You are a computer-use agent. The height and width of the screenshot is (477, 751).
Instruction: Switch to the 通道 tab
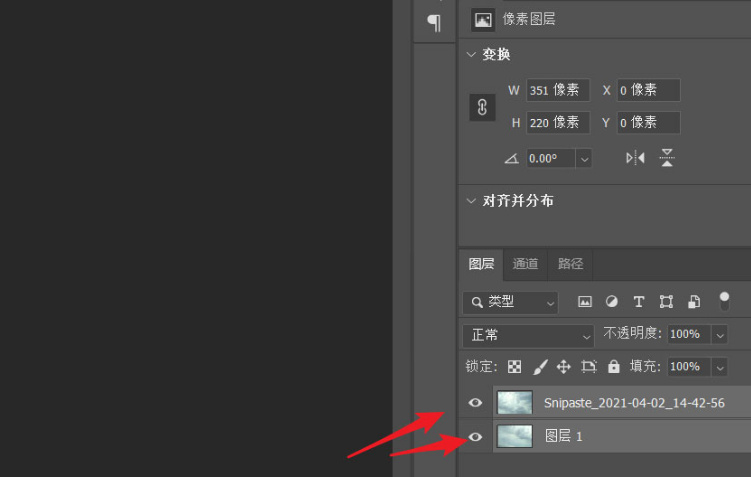[525, 264]
